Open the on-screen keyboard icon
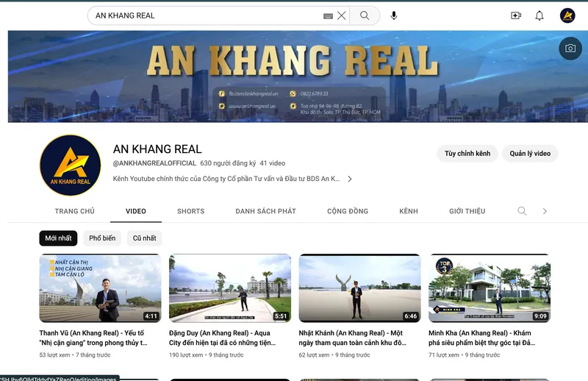The width and height of the screenshot is (588, 381). (x=328, y=15)
